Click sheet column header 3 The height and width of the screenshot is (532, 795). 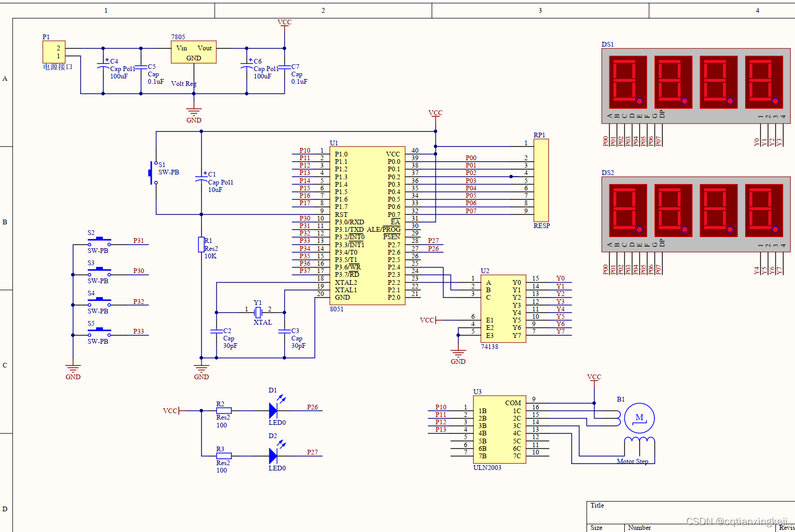coord(540,11)
